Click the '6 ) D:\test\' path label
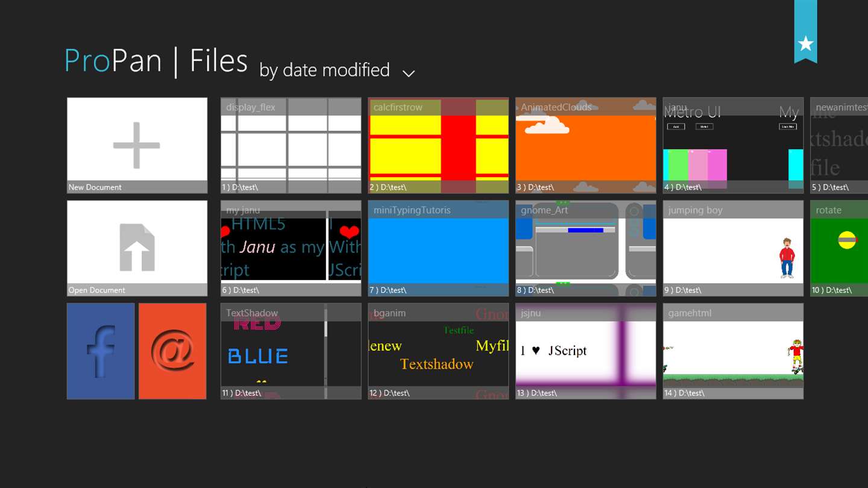The width and height of the screenshot is (868, 488). [240, 290]
